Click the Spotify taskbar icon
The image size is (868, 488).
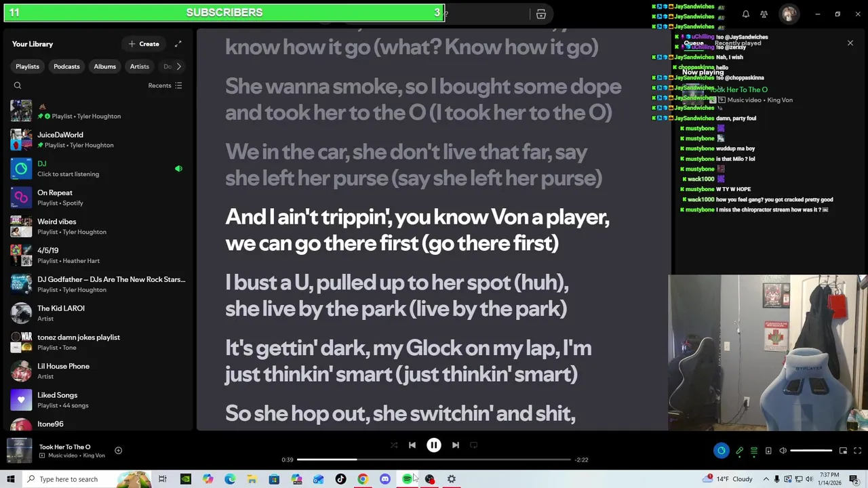coord(407,479)
